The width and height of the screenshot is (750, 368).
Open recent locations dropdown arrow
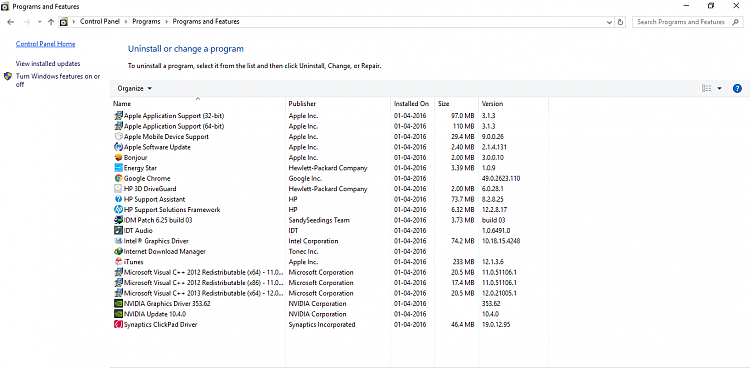pos(39,22)
